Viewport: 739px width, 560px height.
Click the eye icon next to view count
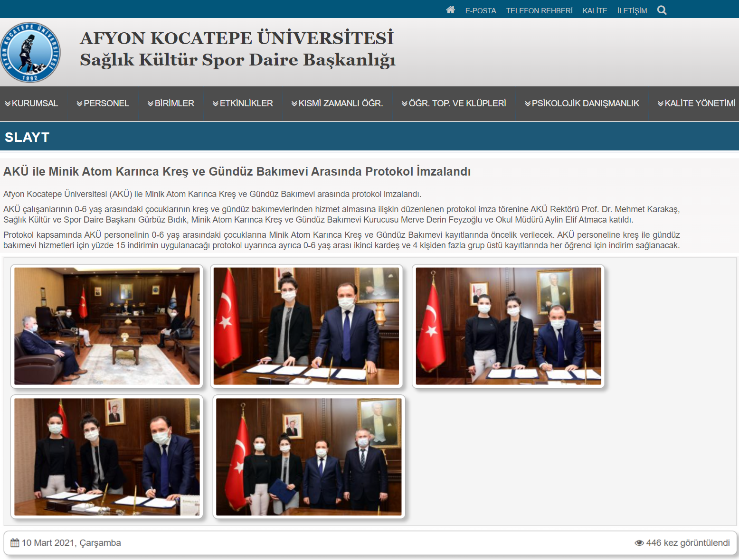tap(639, 543)
